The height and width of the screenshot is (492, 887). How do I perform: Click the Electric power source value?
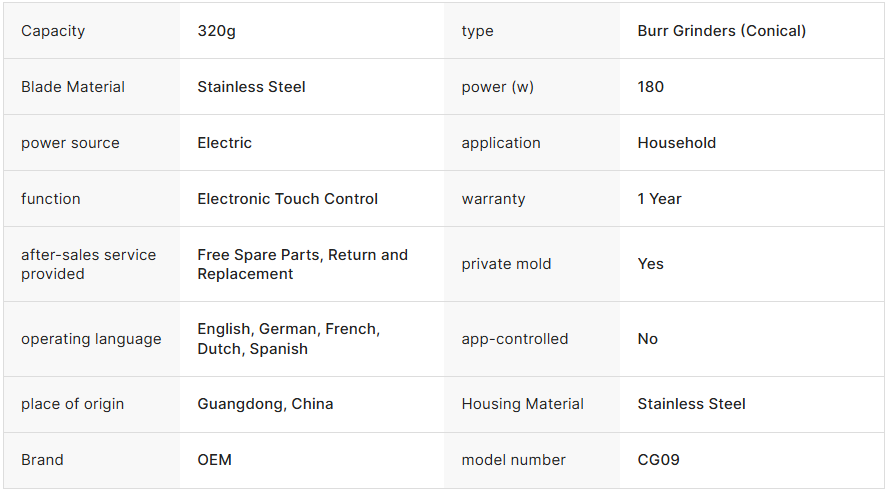(x=224, y=143)
